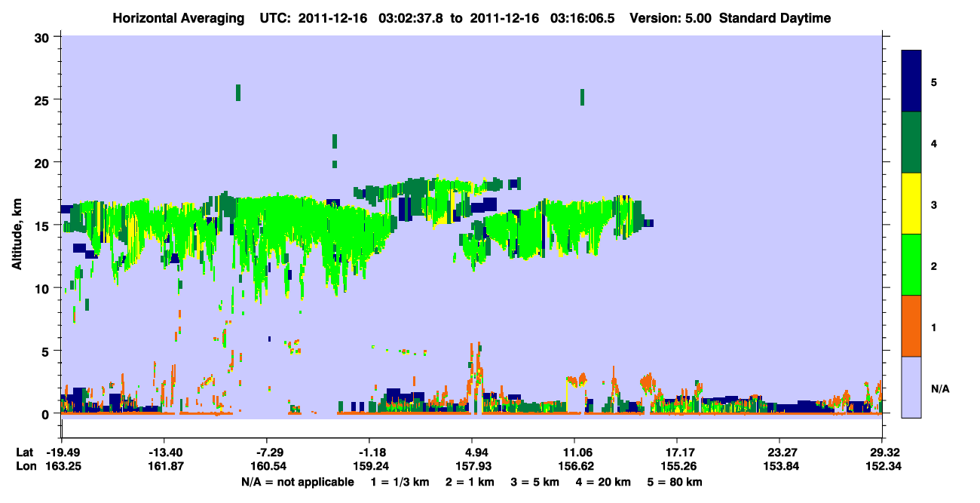This screenshot has height=503, width=980.
Task: Click the y-axis tick label 30
Action: [43, 37]
